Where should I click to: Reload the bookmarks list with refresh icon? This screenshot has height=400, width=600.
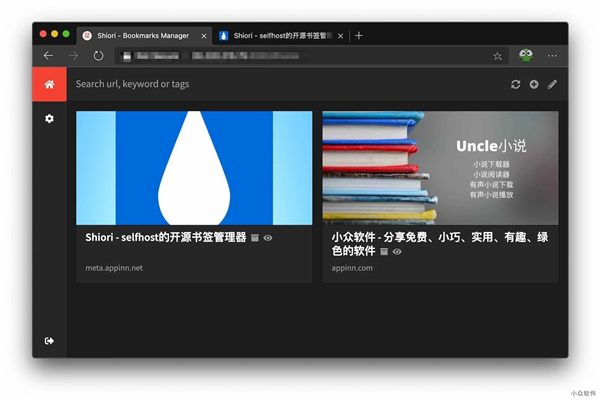click(516, 84)
